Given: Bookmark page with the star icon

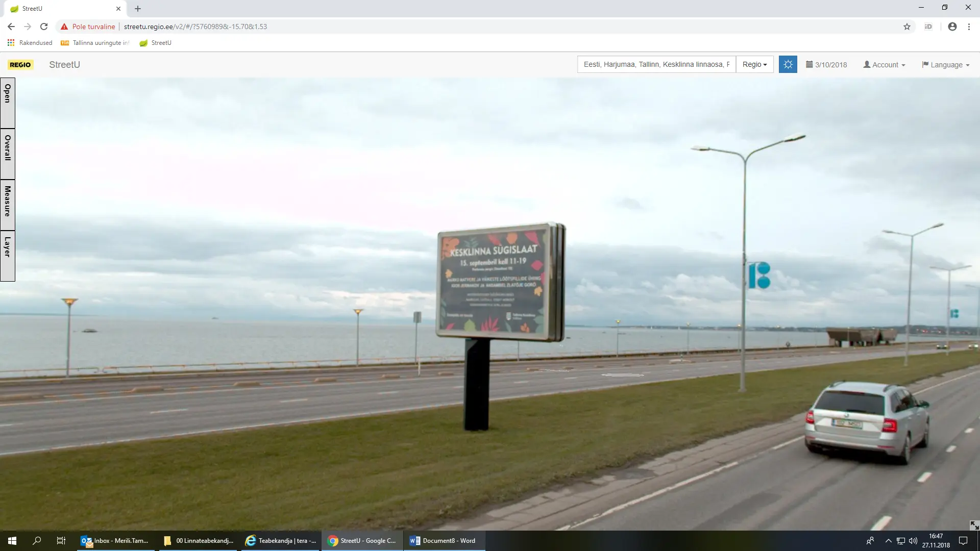Looking at the screenshot, I should tap(907, 27).
